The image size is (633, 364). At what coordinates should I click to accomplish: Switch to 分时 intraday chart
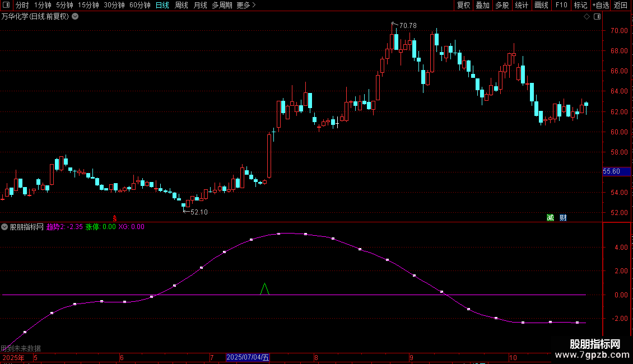point(22,5)
